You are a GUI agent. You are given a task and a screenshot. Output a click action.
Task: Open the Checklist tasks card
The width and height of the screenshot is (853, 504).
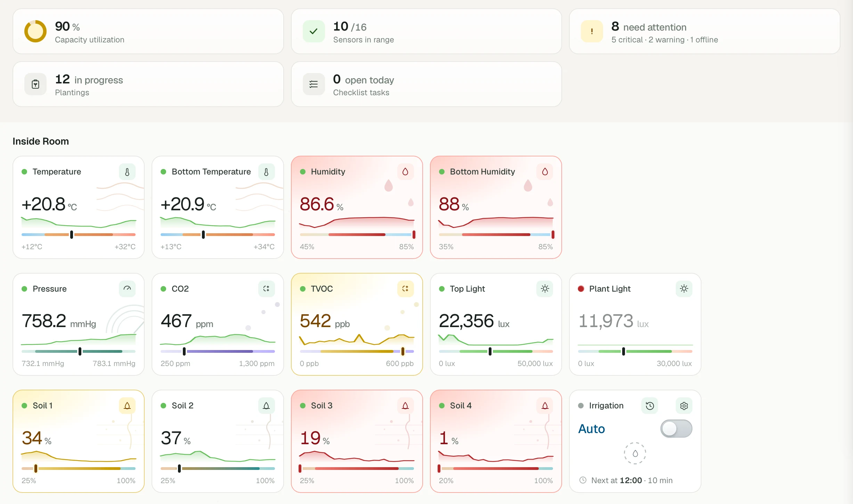pos(426,84)
